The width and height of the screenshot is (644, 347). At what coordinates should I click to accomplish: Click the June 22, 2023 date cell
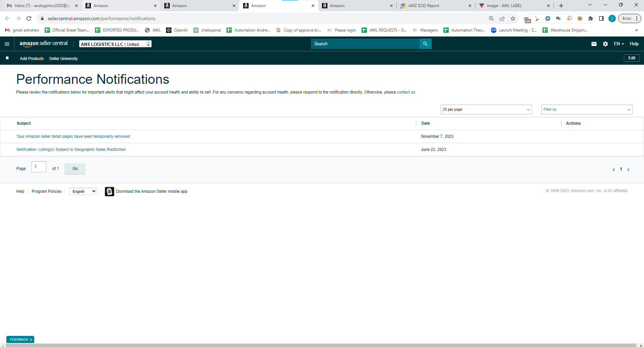click(433, 150)
